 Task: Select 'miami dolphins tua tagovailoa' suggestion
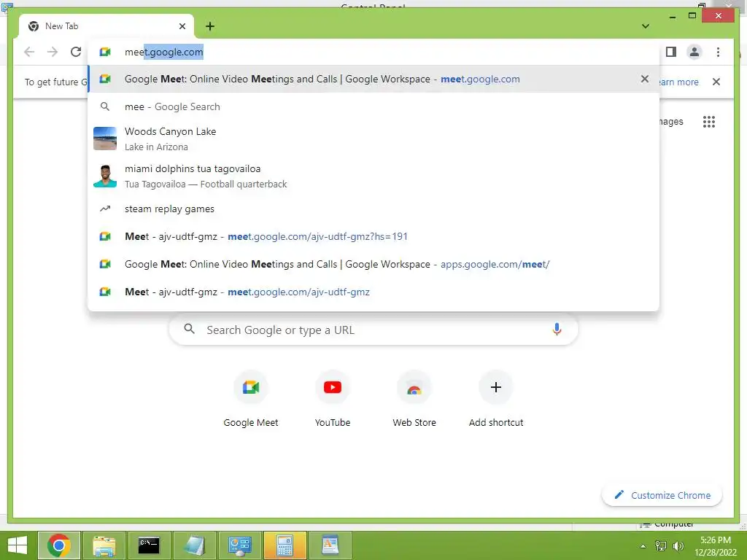373,176
